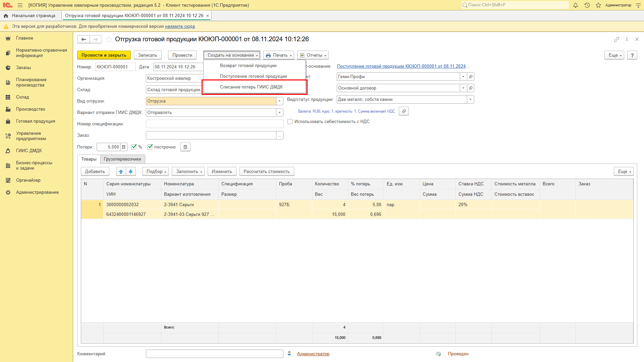Add document to favorites star

tap(109, 39)
